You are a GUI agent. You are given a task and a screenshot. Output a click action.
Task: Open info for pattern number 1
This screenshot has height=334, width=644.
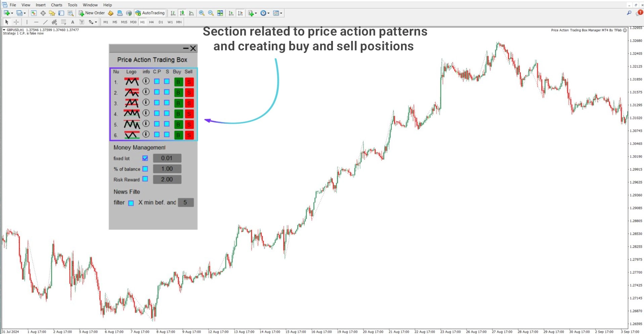[x=146, y=81]
